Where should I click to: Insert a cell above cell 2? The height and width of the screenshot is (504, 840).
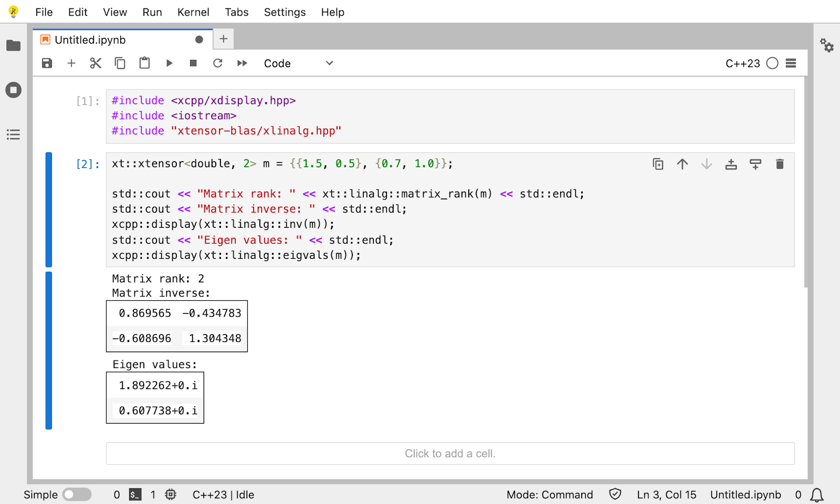click(731, 164)
